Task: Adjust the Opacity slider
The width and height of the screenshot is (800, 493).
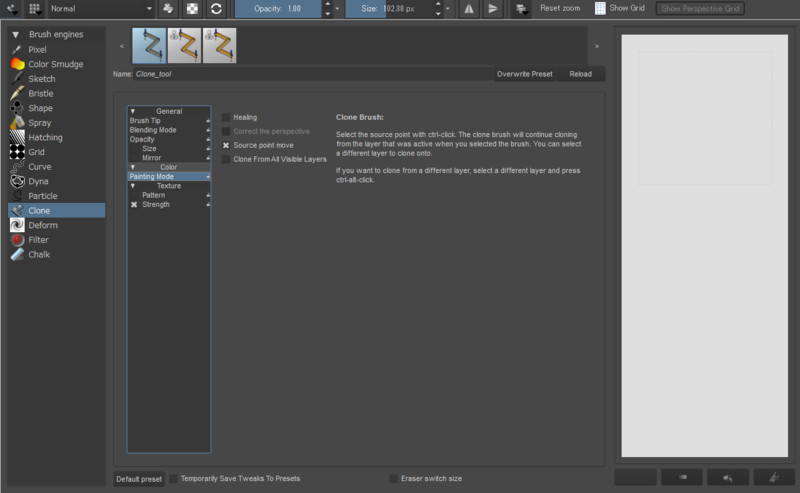Action: click(278, 9)
